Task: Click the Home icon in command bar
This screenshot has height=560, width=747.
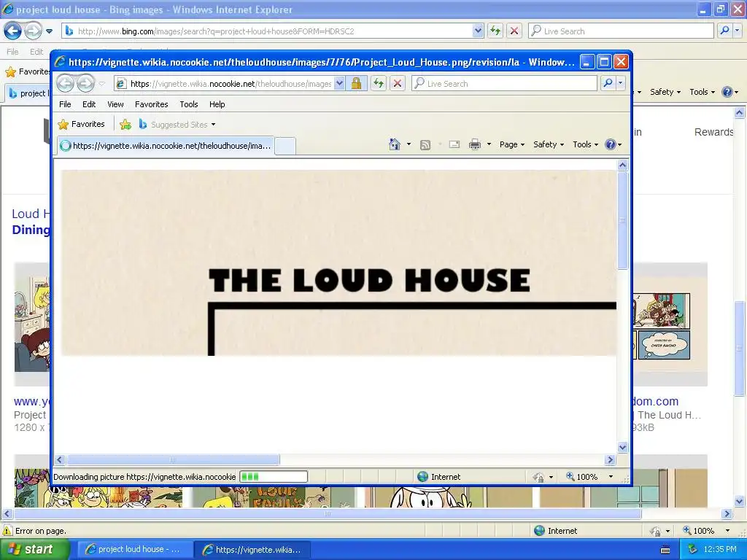Action: [x=395, y=144]
